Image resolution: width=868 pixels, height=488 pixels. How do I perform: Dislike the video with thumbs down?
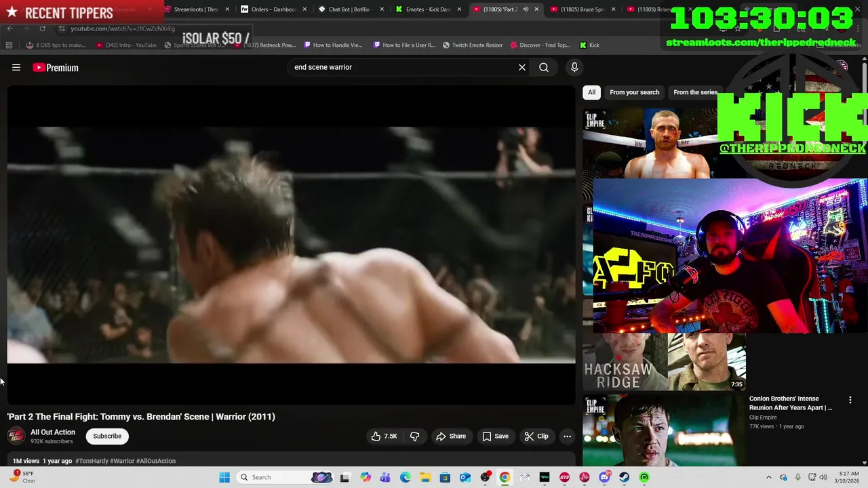(x=414, y=436)
